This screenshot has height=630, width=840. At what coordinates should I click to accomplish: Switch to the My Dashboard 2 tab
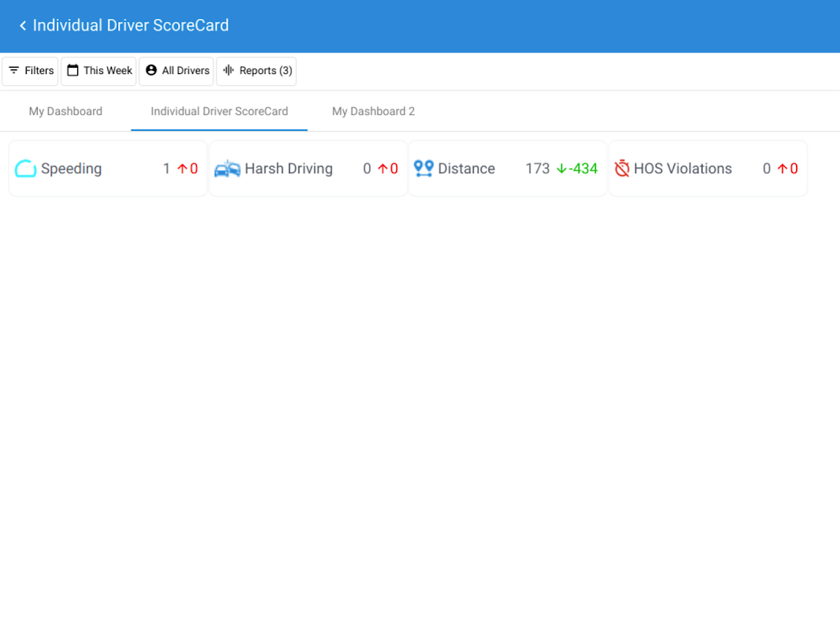point(373,111)
